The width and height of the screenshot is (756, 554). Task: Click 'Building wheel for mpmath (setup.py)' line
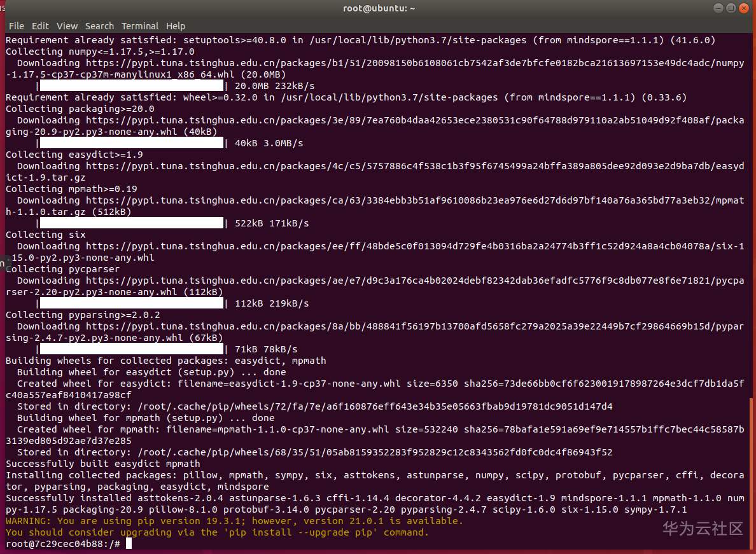(146, 418)
